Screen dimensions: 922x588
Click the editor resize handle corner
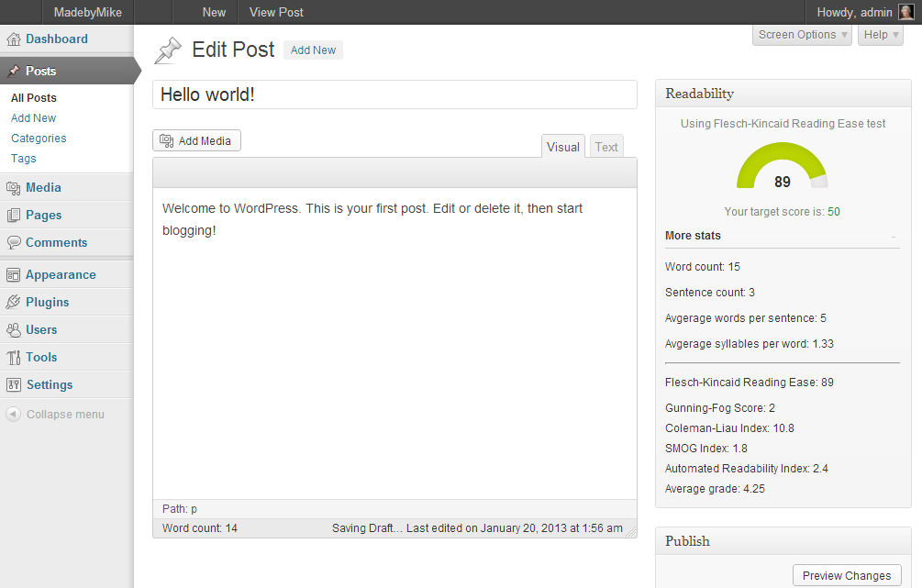point(631,532)
